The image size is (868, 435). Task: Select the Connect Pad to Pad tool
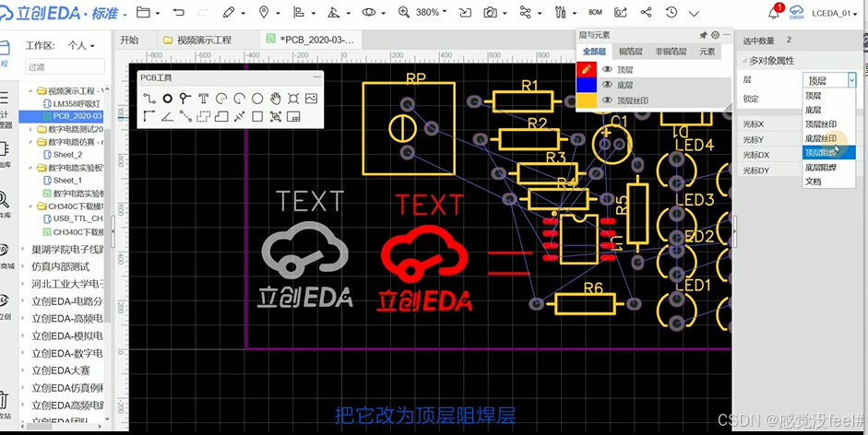[x=184, y=116]
